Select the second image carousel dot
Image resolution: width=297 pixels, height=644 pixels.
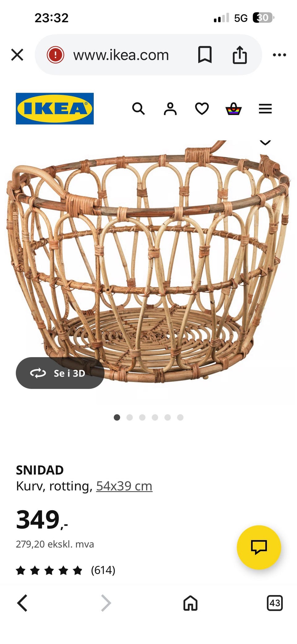[130, 417]
